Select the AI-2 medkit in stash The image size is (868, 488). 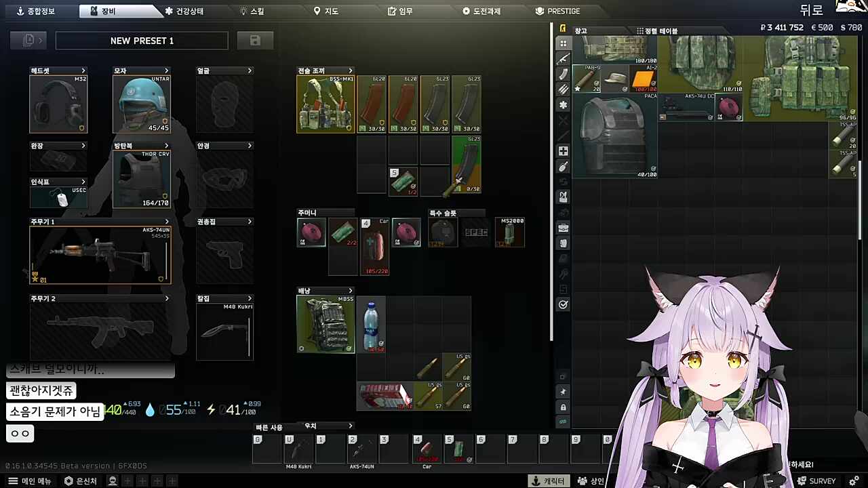tap(644, 79)
